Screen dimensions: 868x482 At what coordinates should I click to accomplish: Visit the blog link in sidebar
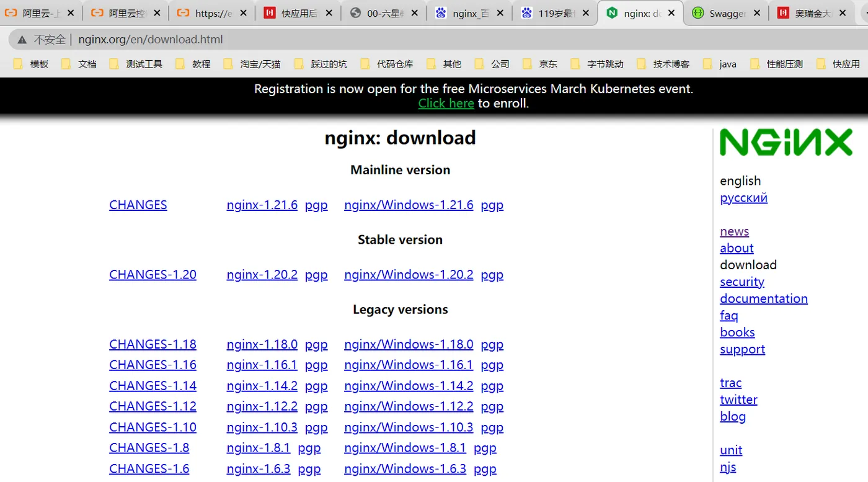tap(732, 416)
